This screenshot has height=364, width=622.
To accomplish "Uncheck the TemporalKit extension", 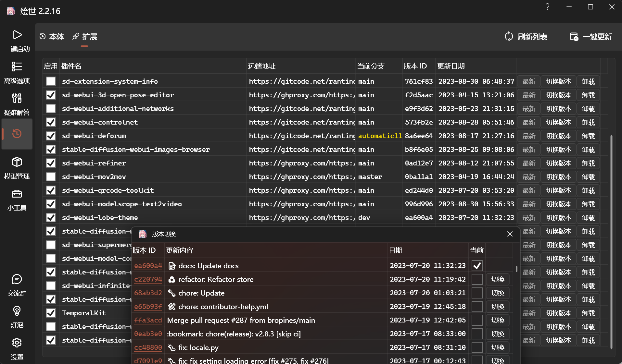I will pos(51,313).
